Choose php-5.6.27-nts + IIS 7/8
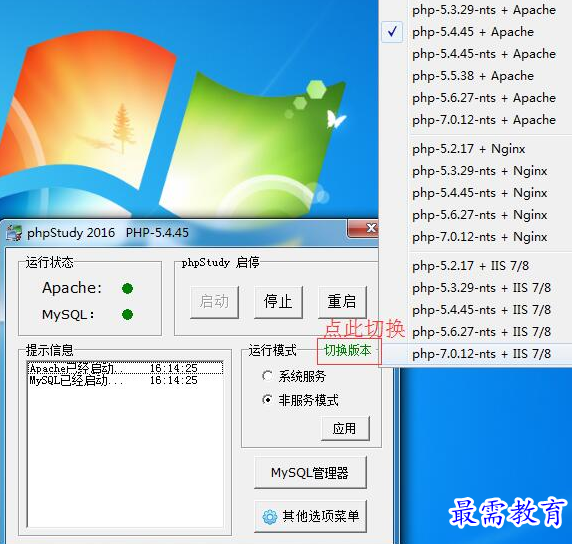573x544 pixels. [x=477, y=331]
